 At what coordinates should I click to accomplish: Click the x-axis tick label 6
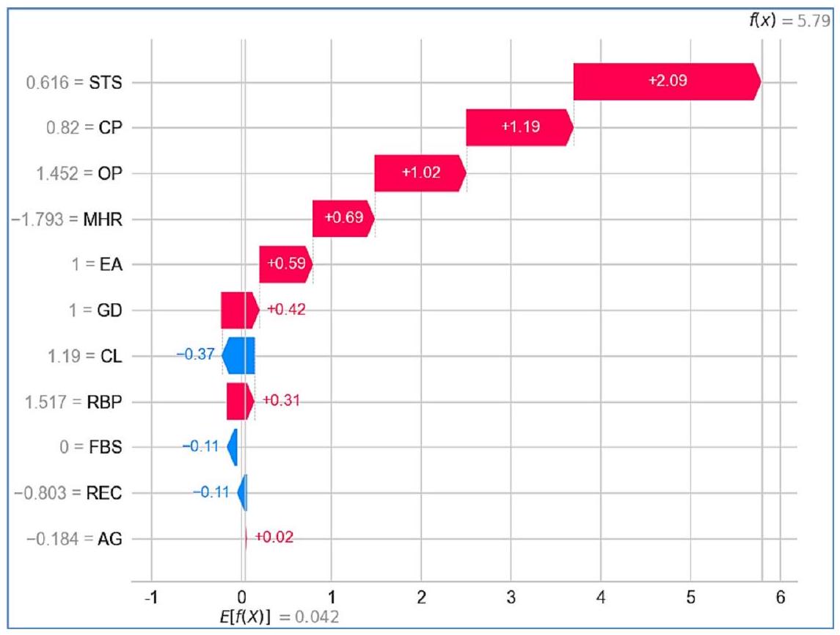click(x=780, y=597)
